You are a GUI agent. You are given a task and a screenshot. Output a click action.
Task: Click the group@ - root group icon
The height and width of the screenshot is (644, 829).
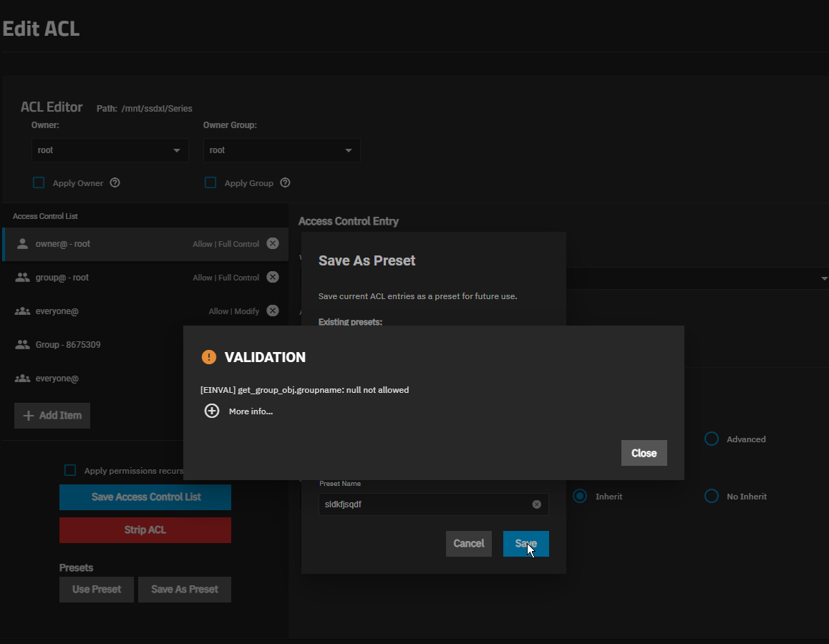point(22,278)
